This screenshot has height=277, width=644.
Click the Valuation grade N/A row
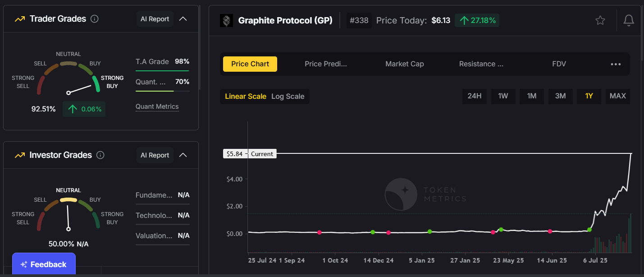[162, 235]
